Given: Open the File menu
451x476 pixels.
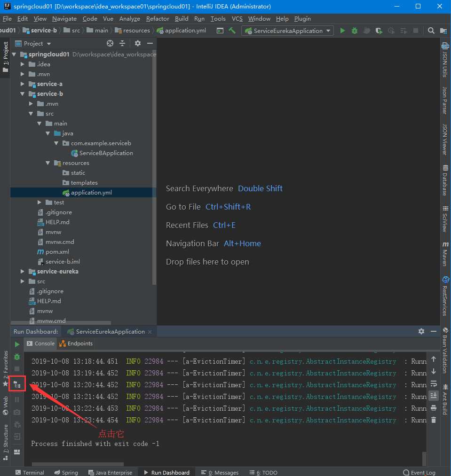Looking at the screenshot, I should coord(7,18).
